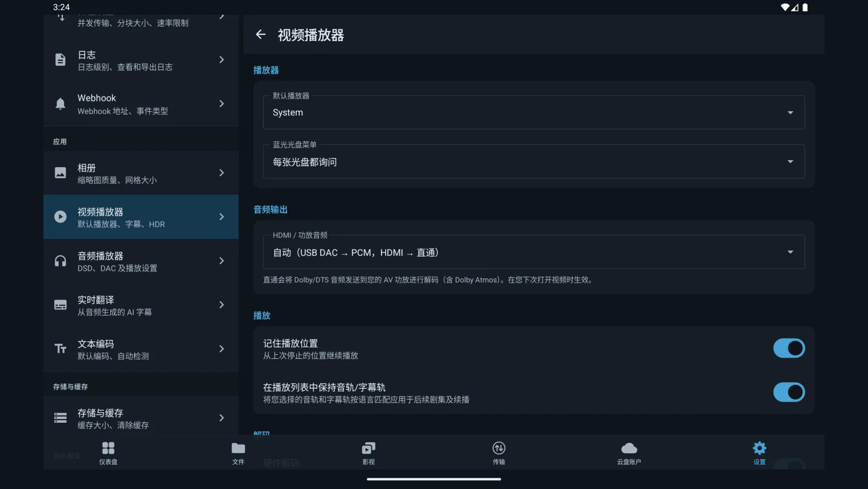This screenshot has width=868, height=489.
Task: Click the Wi-Fi status bar icon
Action: [784, 7]
